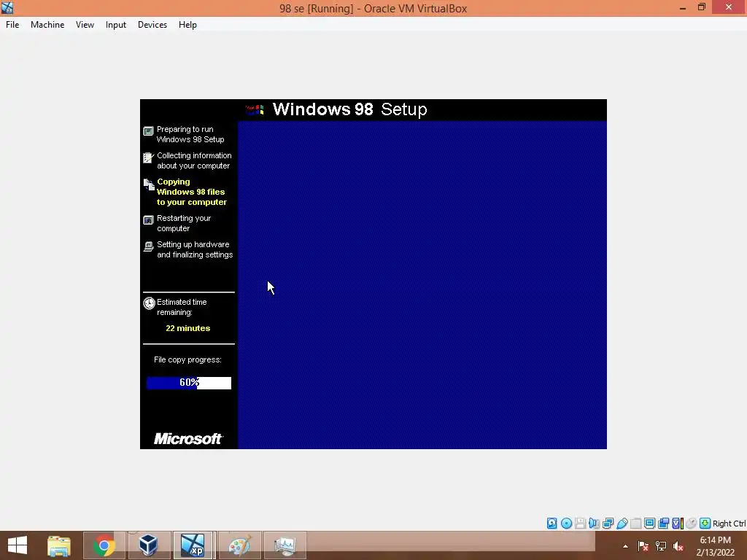Restore down the VirtualBox window
747x560 pixels.
click(x=702, y=7)
